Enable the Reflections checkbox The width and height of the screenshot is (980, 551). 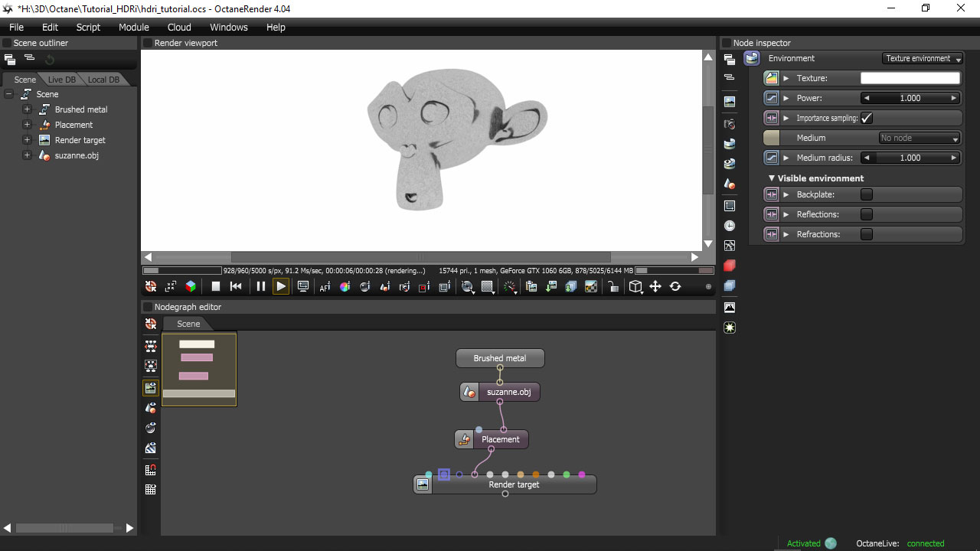pos(867,214)
